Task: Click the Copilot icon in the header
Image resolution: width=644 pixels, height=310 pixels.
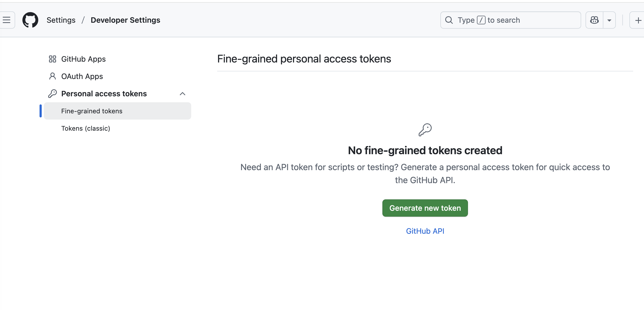Action: pyautogui.click(x=594, y=20)
